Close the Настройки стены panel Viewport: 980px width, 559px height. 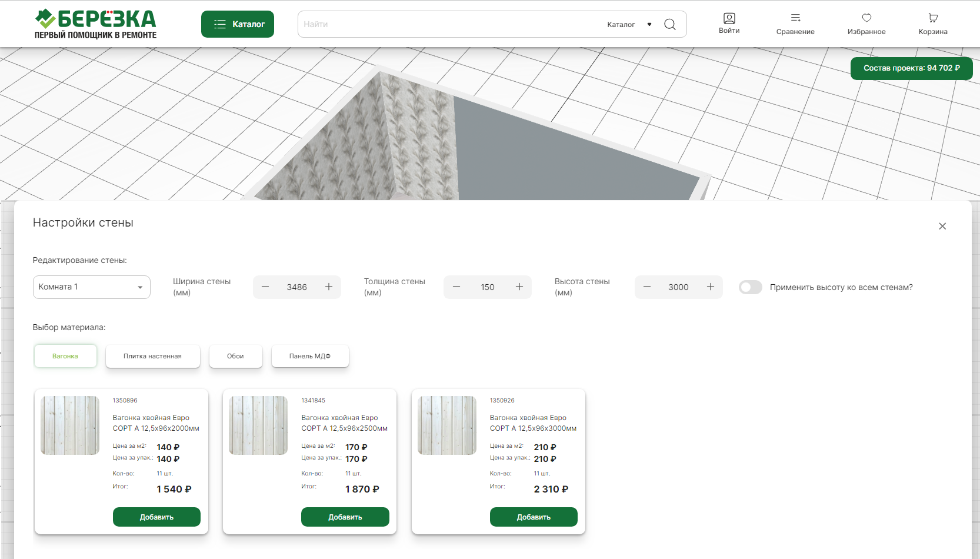[x=942, y=226]
